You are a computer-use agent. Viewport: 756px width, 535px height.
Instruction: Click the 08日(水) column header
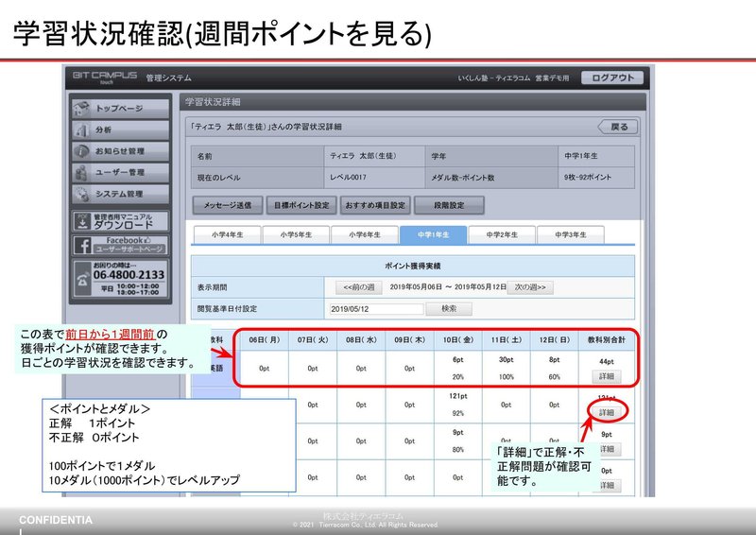click(361, 339)
